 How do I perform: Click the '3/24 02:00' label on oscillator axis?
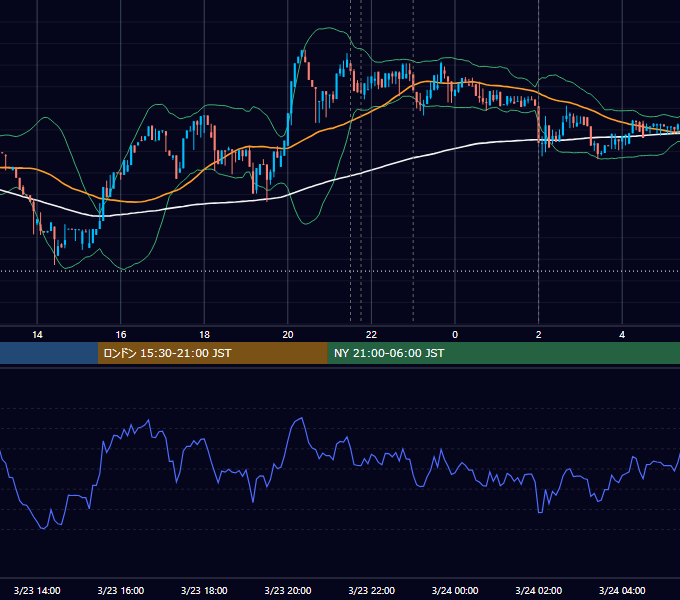pyautogui.click(x=538, y=590)
